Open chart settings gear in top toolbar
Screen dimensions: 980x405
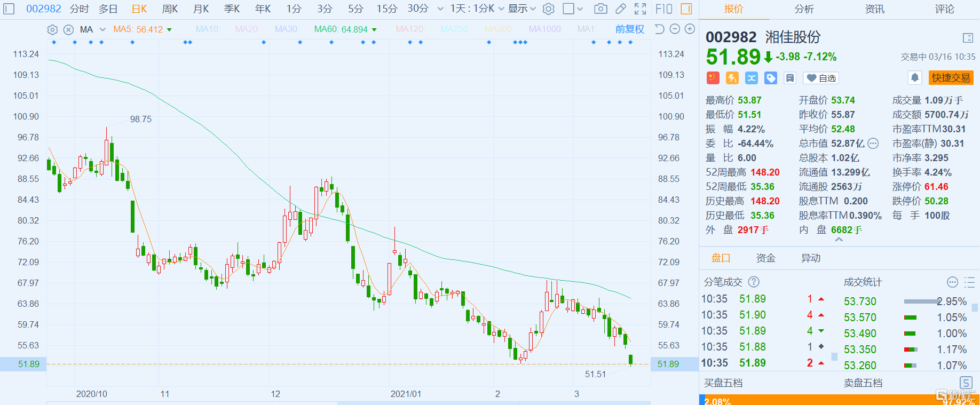548,9
